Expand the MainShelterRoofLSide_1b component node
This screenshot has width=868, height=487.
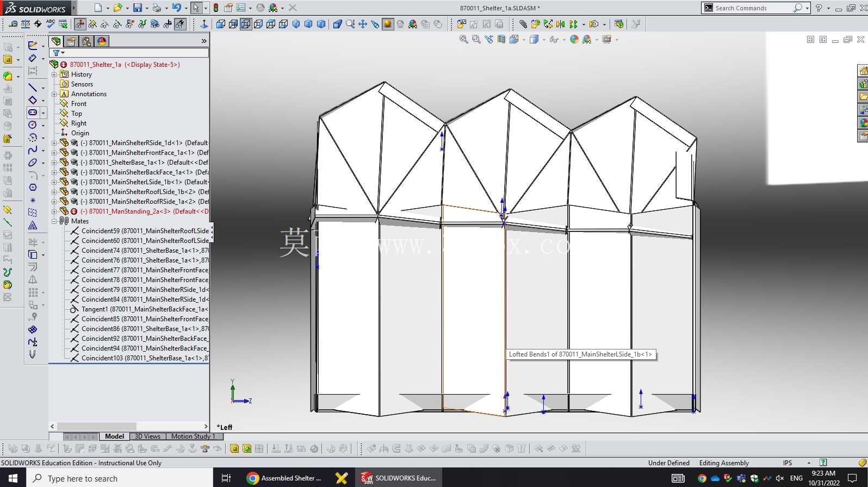(x=54, y=192)
